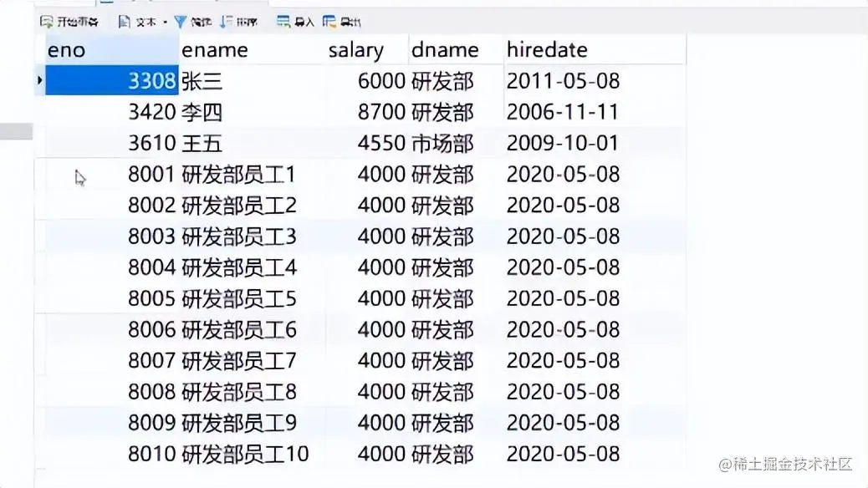Click the dname column header
Image resolution: width=868 pixels, height=488 pixels.
[457, 50]
